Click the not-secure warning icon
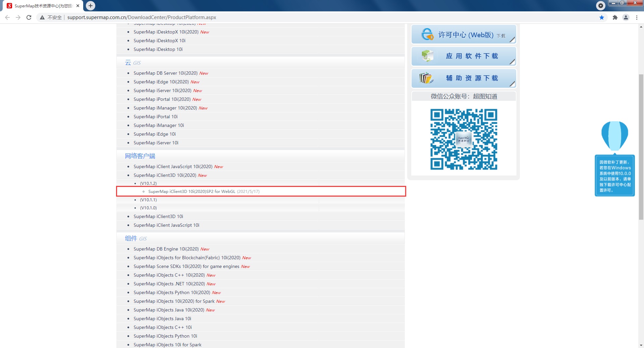Image resolution: width=644 pixels, height=348 pixels. [42, 17]
